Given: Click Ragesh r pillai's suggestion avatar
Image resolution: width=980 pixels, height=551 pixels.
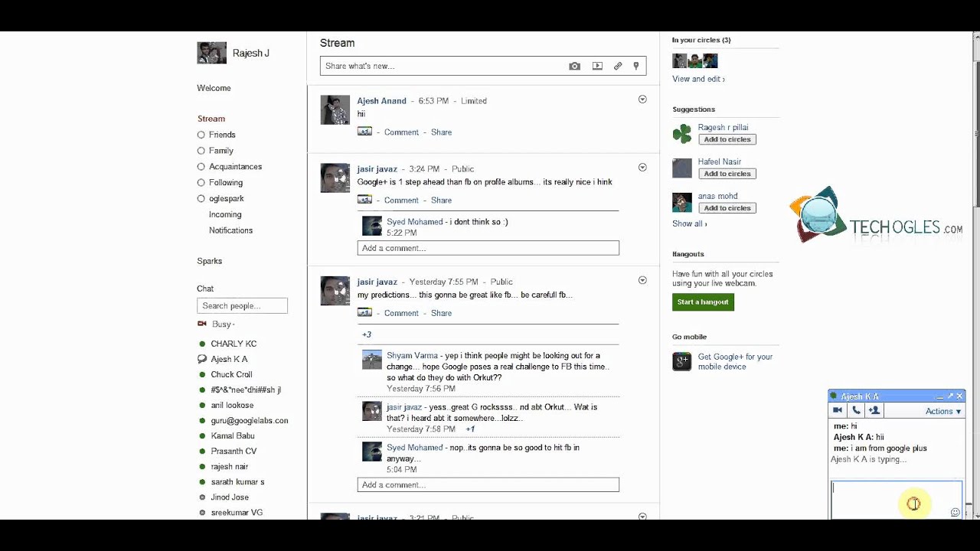Looking at the screenshot, I should (x=681, y=135).
